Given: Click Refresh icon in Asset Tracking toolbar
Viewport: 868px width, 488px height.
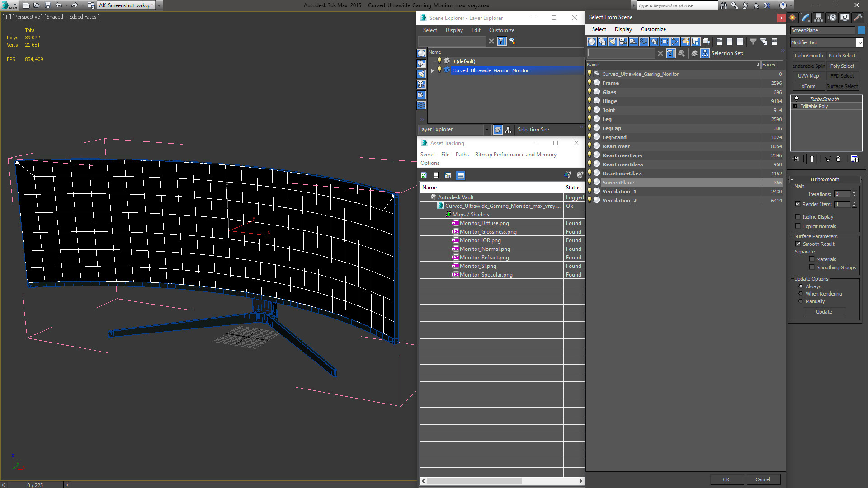Looking at the screenshot, I should pyautogui.click(x=424, y=175).
